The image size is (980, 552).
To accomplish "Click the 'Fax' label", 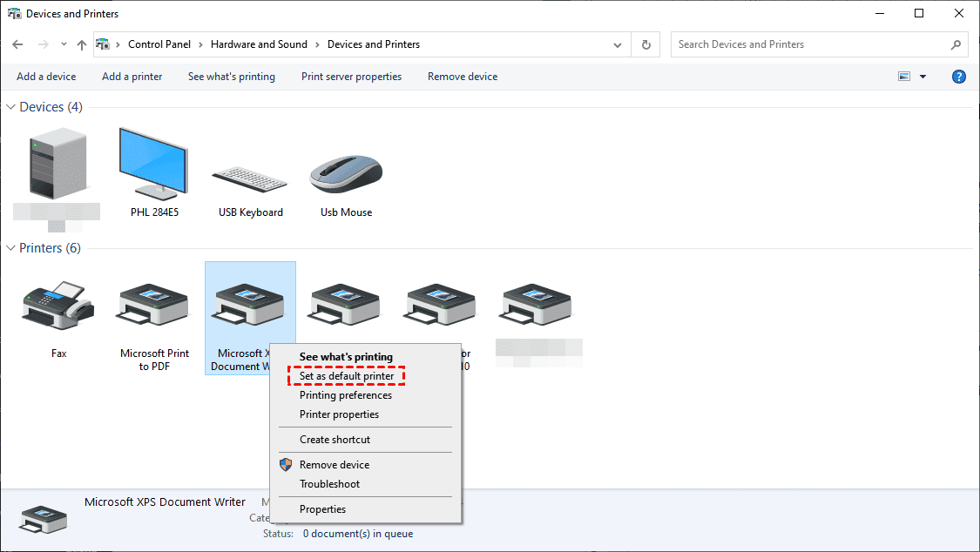I will click(58, 353).
